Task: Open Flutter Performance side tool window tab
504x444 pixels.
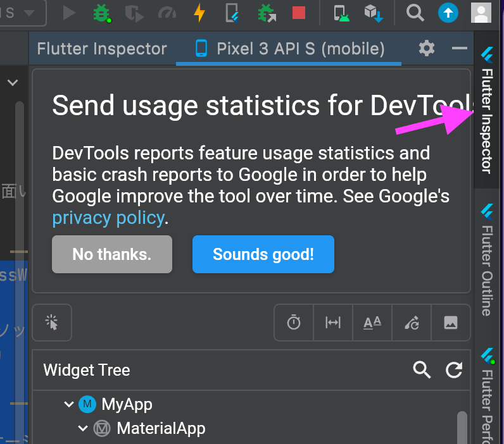Action: pyautogui.click(x=488, y=395)
